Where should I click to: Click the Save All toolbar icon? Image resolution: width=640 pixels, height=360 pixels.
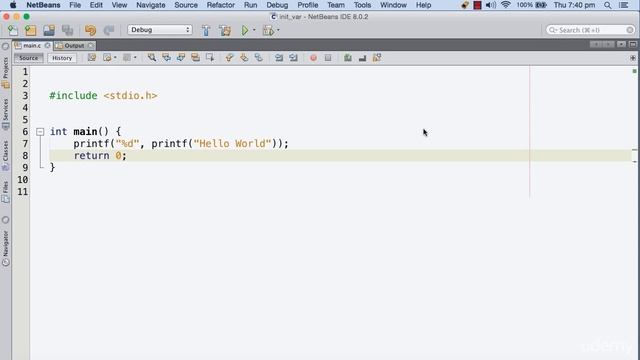click(x=67, y=30)
